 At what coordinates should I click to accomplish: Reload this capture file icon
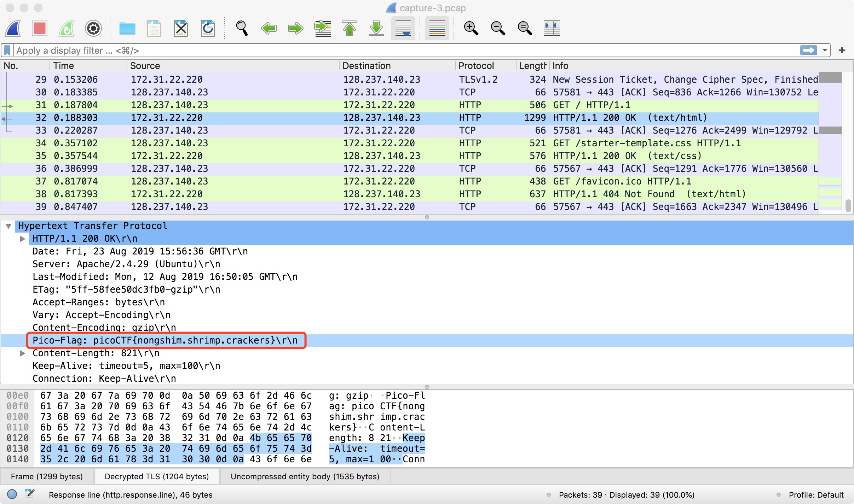(208, 28)
